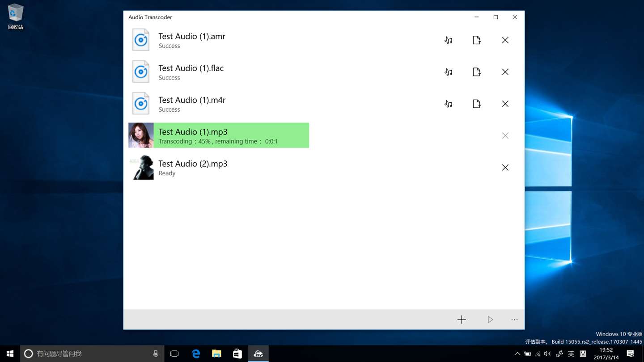
Task: Open output file icon for Test Audio (1).m4r
Action: pyautogui.click(x=477, y=104)
